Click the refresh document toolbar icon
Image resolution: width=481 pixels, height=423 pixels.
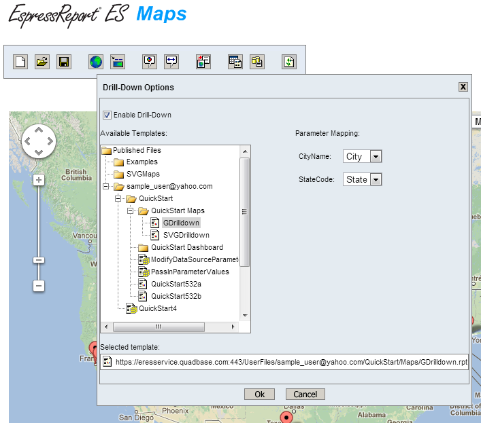[x=289, y=62]
